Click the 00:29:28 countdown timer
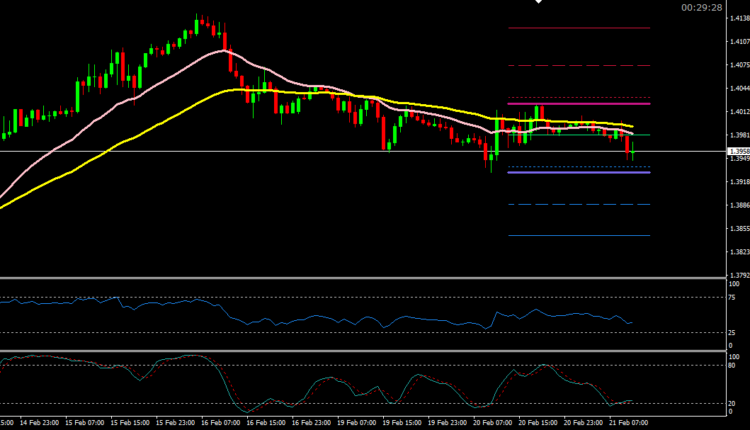Image resolution: width=750 pixels, height=430 pixels. [x=701, y=7]
